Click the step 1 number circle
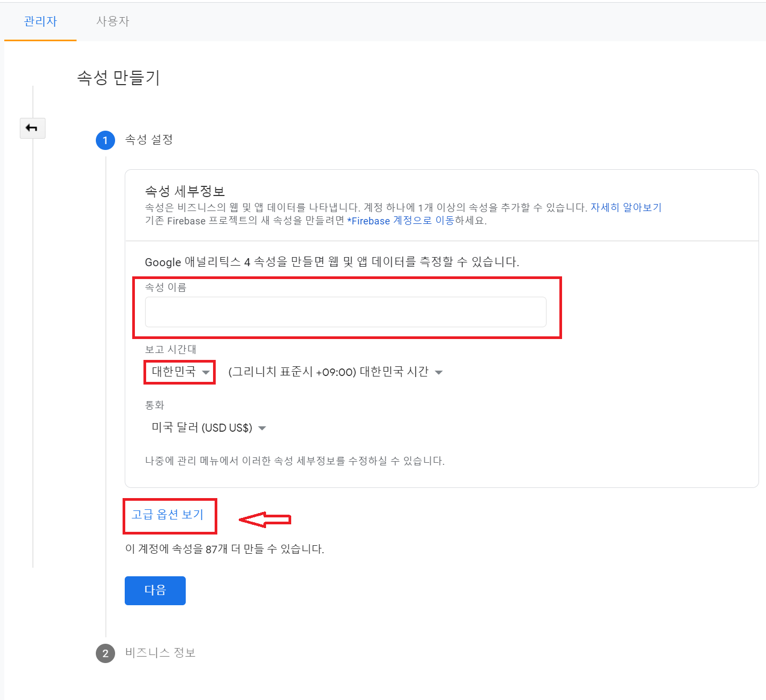Image resolution: width=766 pixels, height=700 pixels. (105, 140)
